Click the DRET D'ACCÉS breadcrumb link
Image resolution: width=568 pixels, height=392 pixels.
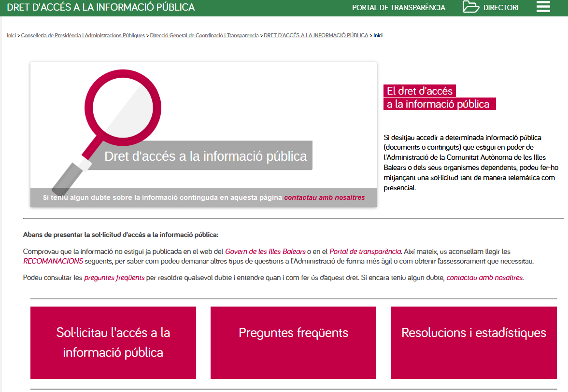click(316, 35)
